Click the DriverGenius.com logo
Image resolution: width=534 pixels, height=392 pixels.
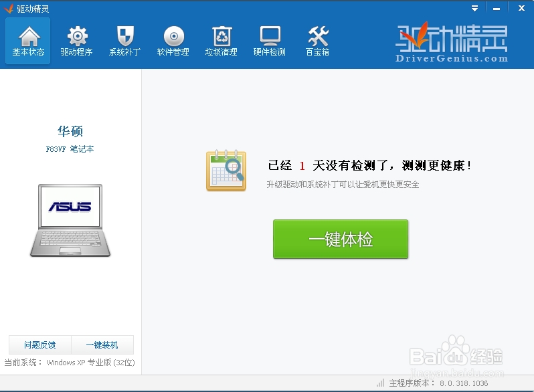(x=452, y=42)
